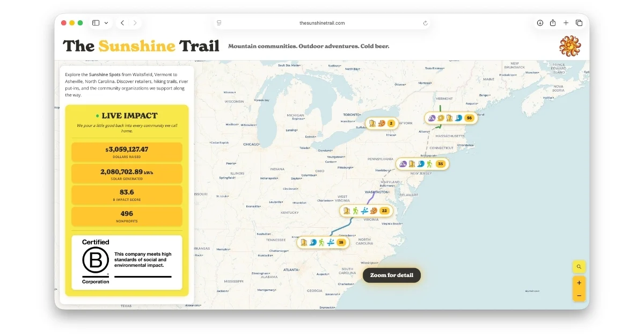This screenshot has width=644, height=336.
Task: Click the beer mug icon in the 18 cluster
Action: pos(304,242)
